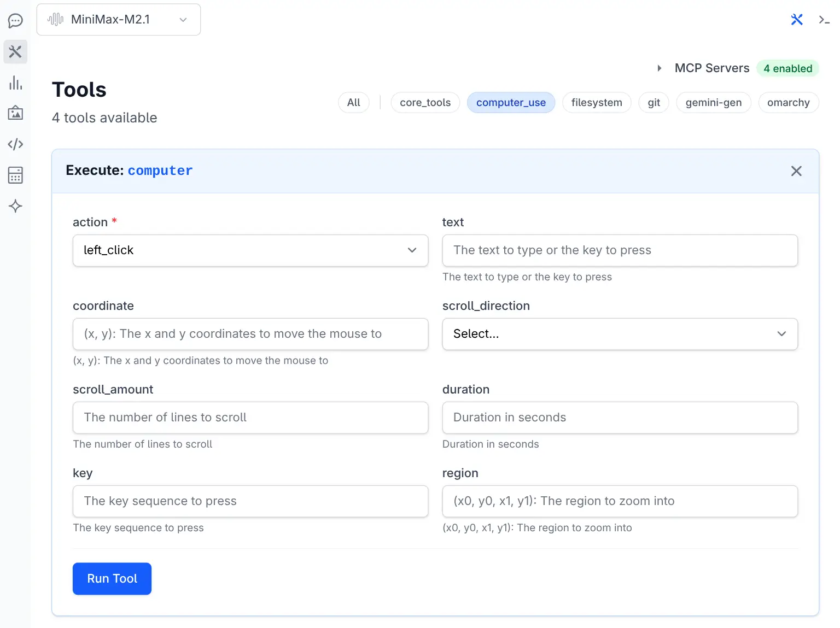Viewport: 840px width, 628px height.
Task: Open the code brackets sidebar icon
Action: pos(15,144)
